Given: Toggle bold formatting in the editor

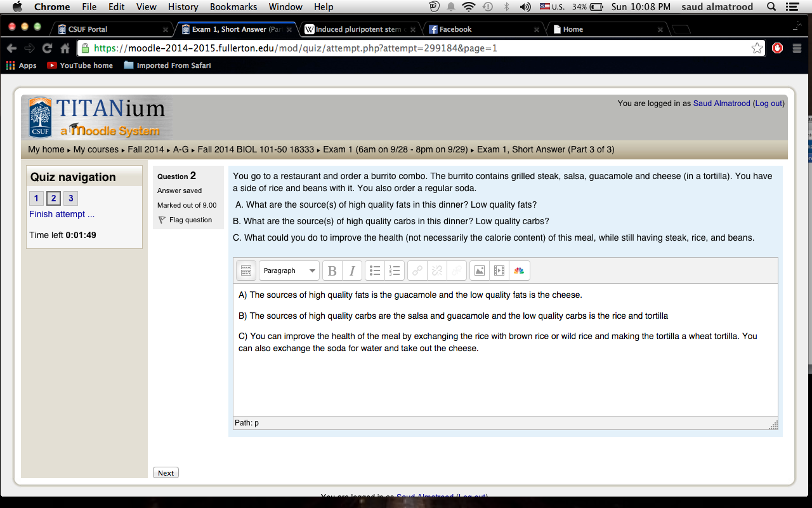Looking at the screenshot, I should pyautogui.click(x=332, y=271).
